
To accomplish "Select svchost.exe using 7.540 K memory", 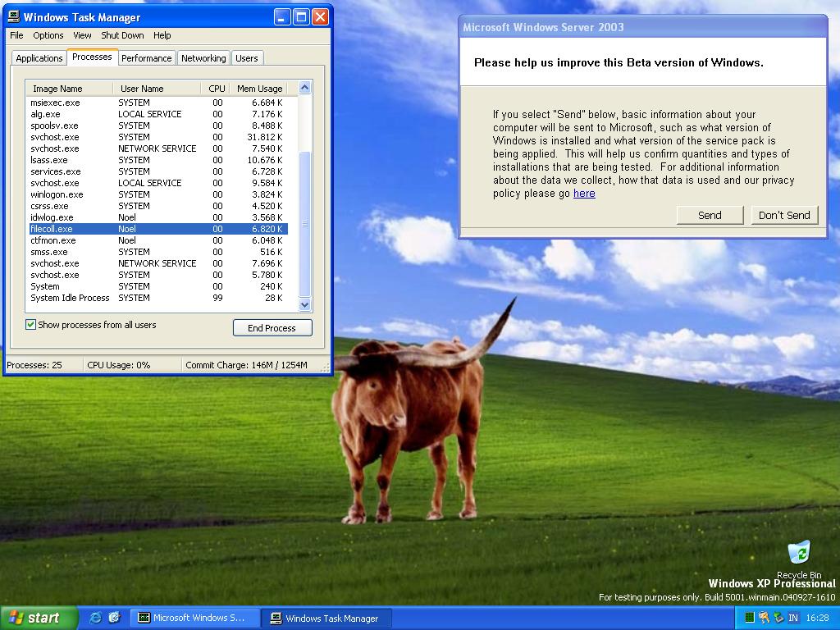I will point(158,148).
